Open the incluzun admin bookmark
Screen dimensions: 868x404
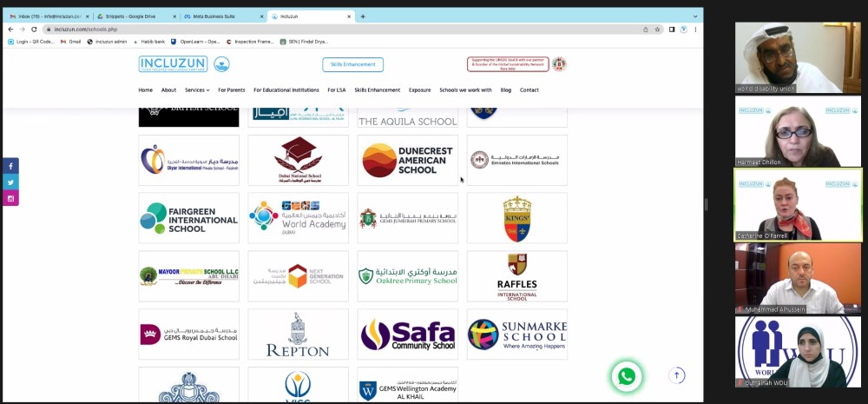pos(108,42)
